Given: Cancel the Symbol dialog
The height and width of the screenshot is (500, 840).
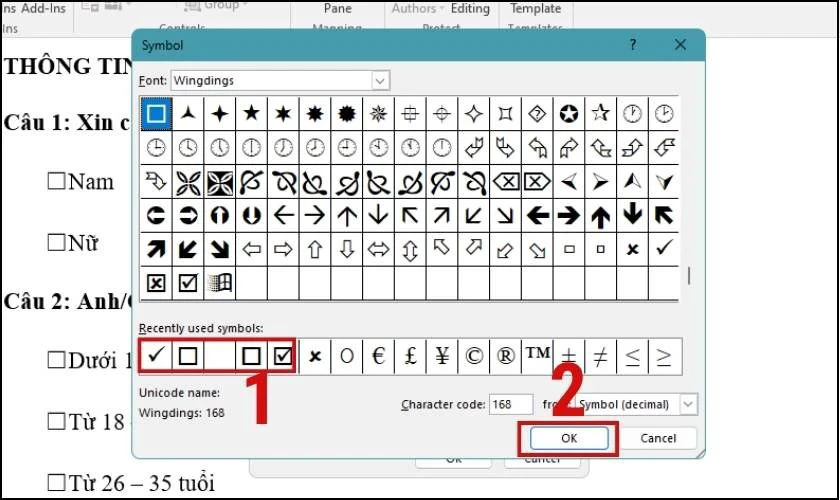Looking at the screenshot, I should pyautogui.click(x=658, y=438).
